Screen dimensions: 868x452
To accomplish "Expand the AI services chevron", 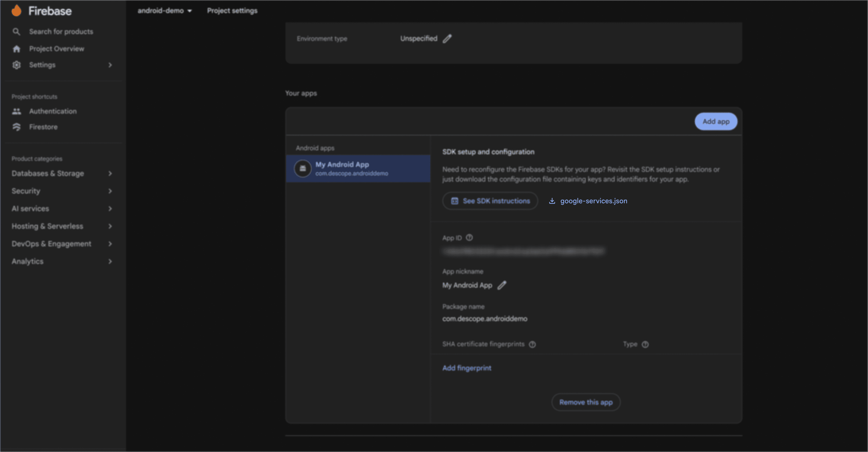I will tap(110, 209).
